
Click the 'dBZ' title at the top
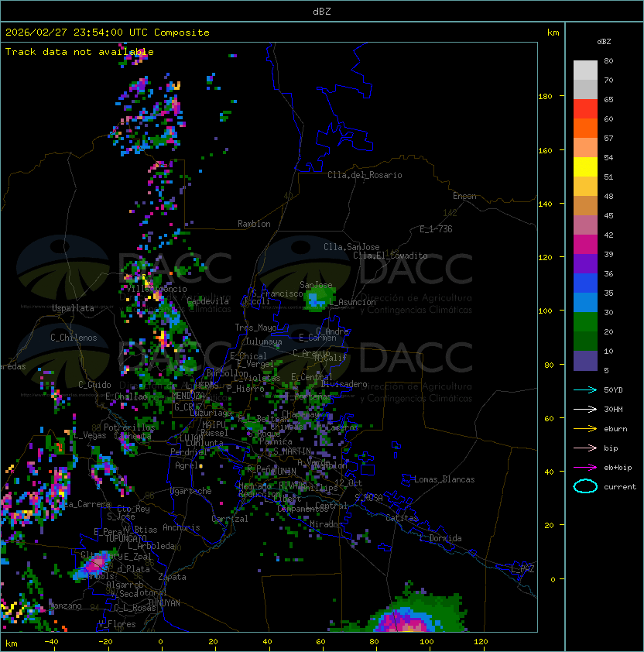[x=322, y=11]
